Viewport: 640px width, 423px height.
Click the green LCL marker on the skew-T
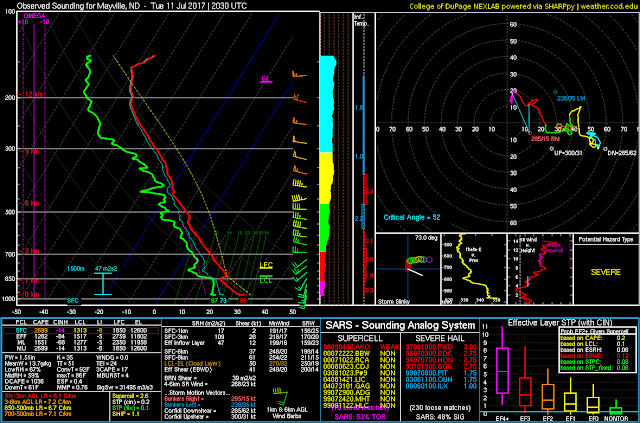[x=266, y=280]
